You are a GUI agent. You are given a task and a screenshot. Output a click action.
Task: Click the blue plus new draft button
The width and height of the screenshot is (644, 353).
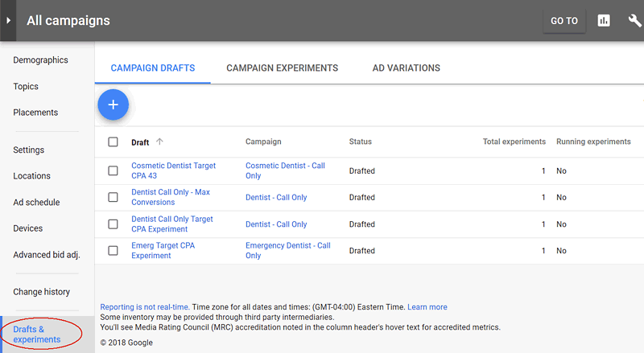point(113,105)
